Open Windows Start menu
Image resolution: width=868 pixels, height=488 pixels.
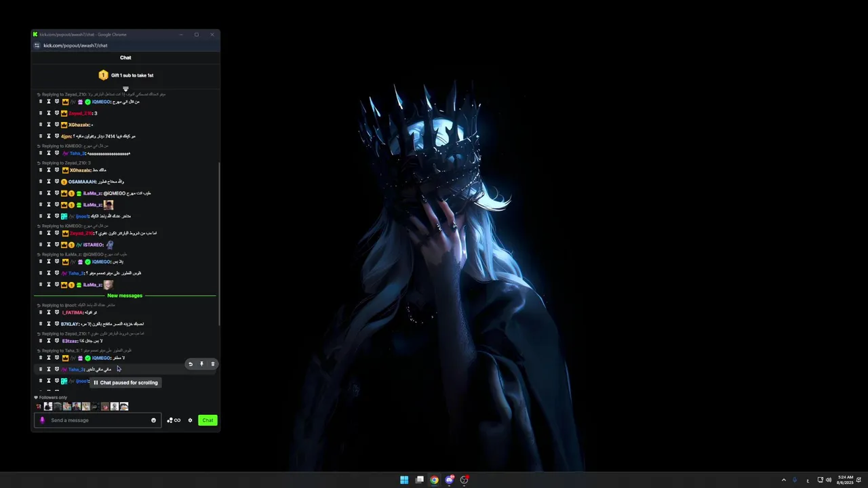tap(404, 480)
